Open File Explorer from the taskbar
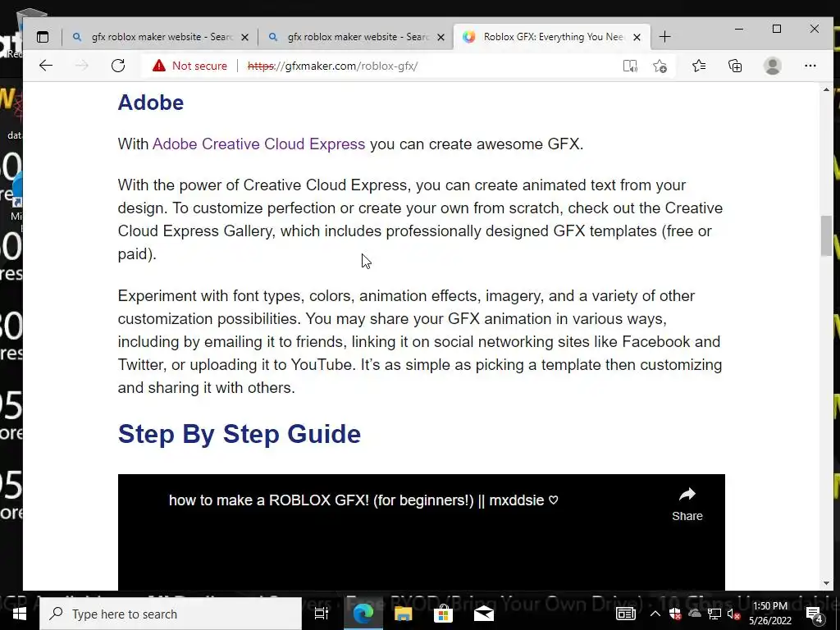The width and height of the screenshot is (840, 630). pos(403,614)
